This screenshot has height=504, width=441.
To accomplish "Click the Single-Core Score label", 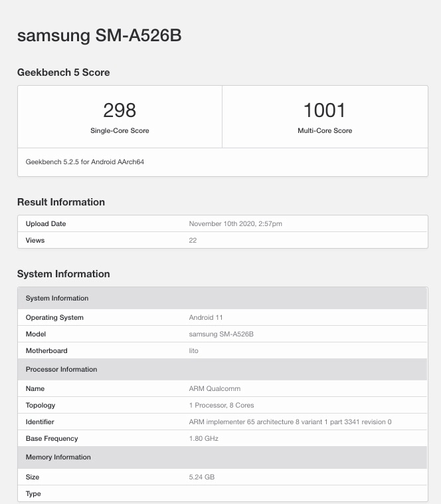I will click(x=120, y=131).
